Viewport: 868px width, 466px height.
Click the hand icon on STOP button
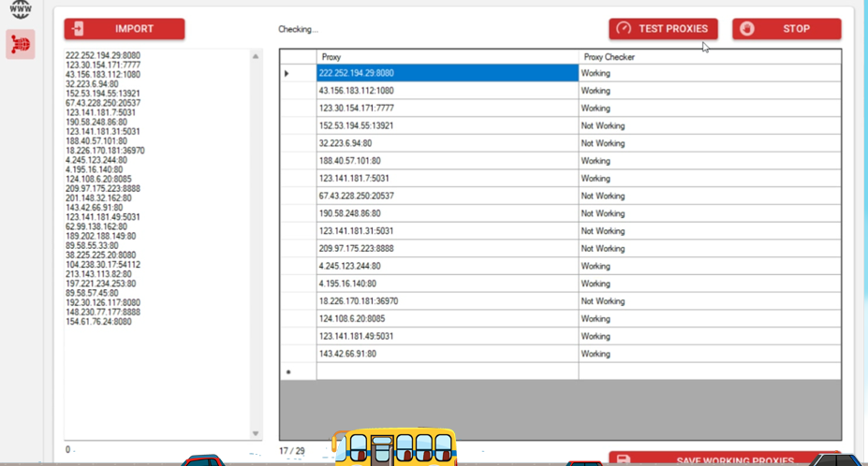click(x=747, y=29)
